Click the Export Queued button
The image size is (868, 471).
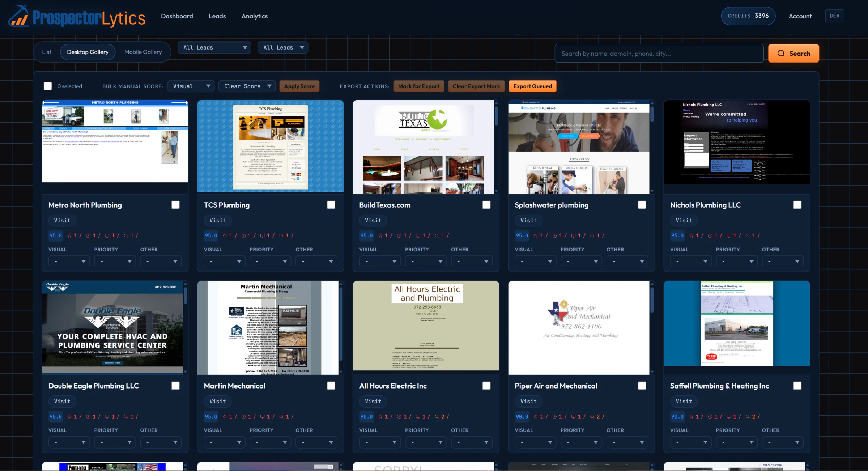[533, 86]
